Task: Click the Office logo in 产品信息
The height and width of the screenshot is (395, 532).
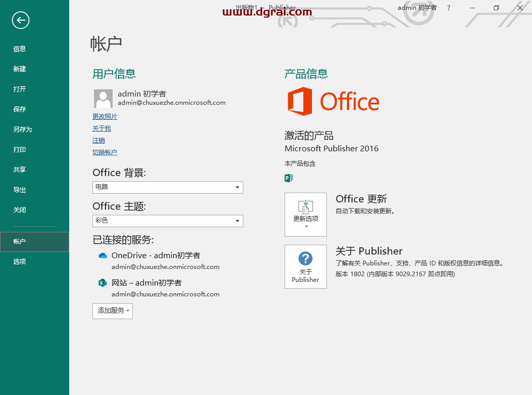Action: coord(333,101)
